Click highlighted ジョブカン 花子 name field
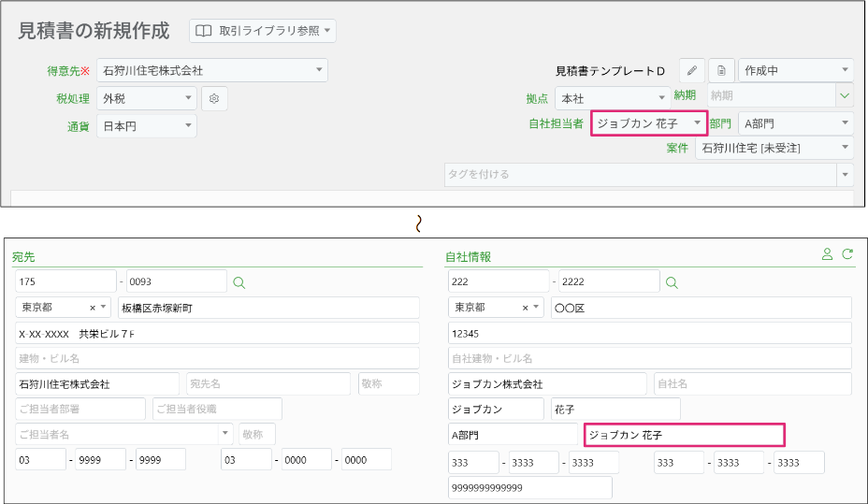Screen dimensions: 868x504 [685, 435]
